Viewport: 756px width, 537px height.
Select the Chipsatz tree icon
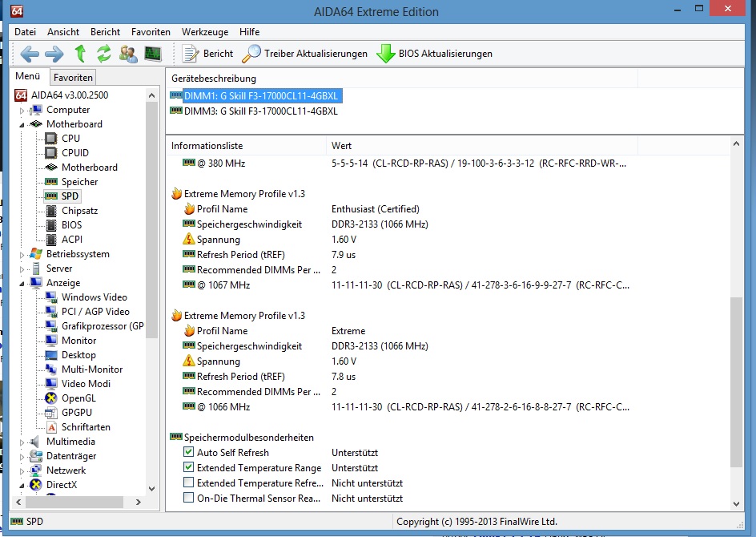click(x=50, y=211)
